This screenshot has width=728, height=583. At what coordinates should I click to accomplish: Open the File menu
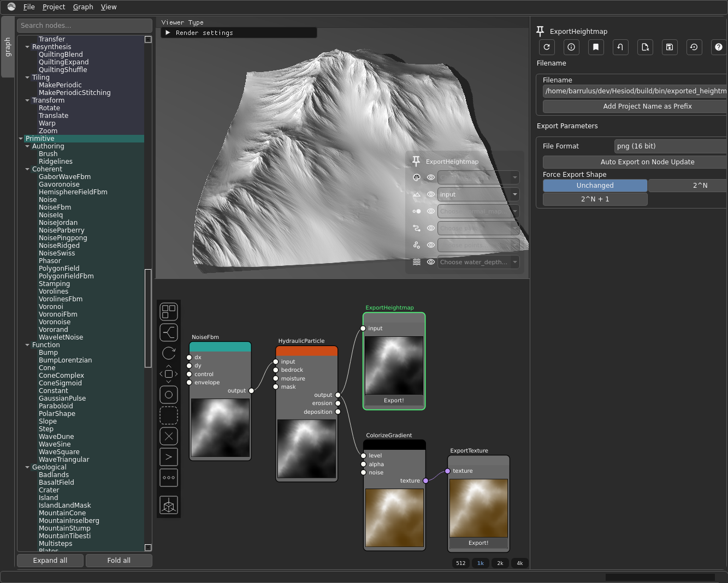pyautogui.click(x=29, y=7)
